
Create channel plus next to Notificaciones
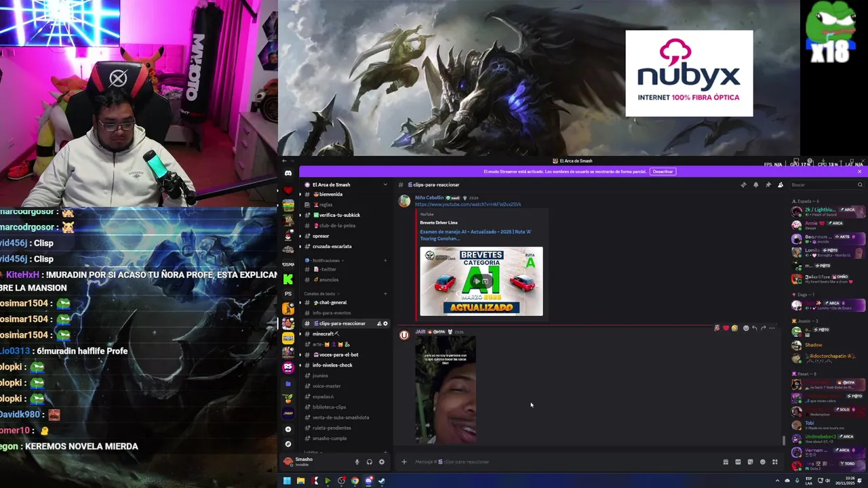(385, 260)
